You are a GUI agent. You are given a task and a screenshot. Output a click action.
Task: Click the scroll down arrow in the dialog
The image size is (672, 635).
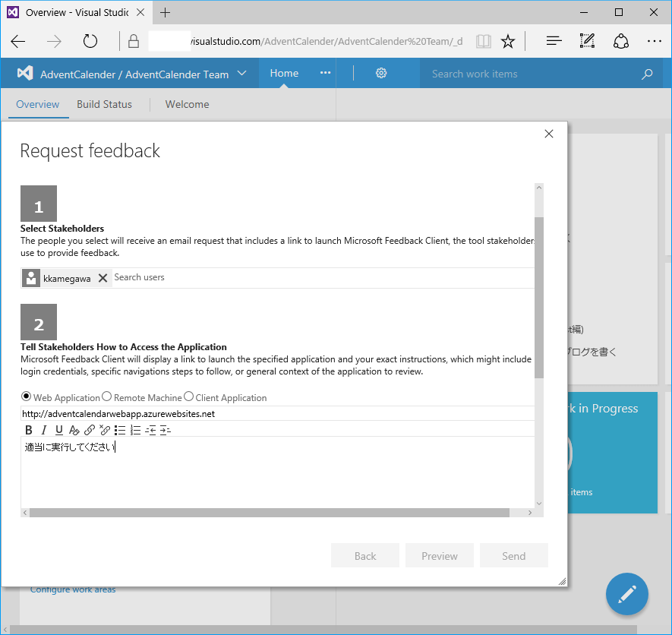pos(539,504)
